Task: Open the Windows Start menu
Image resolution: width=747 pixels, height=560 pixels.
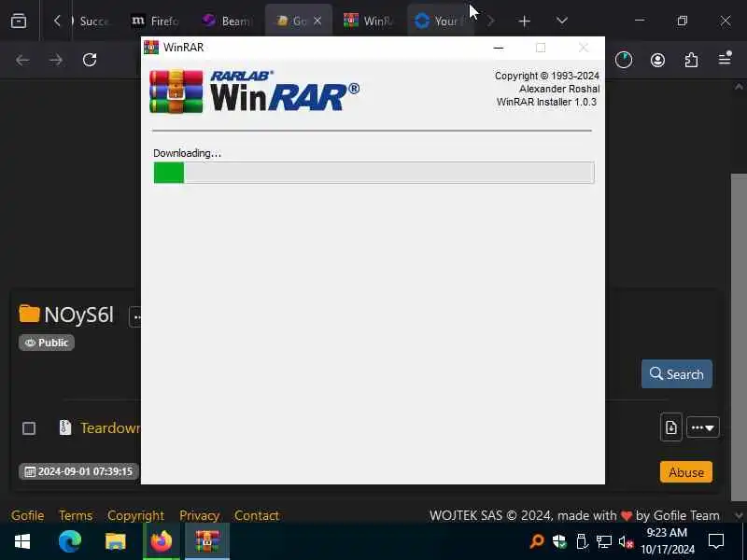Action: pos(21,541)
